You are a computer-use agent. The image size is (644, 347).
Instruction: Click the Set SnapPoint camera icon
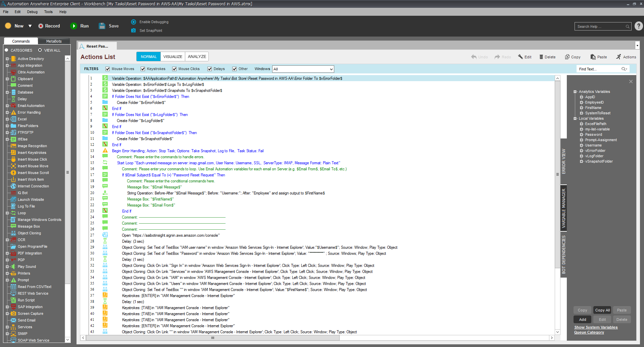[134, 31]
